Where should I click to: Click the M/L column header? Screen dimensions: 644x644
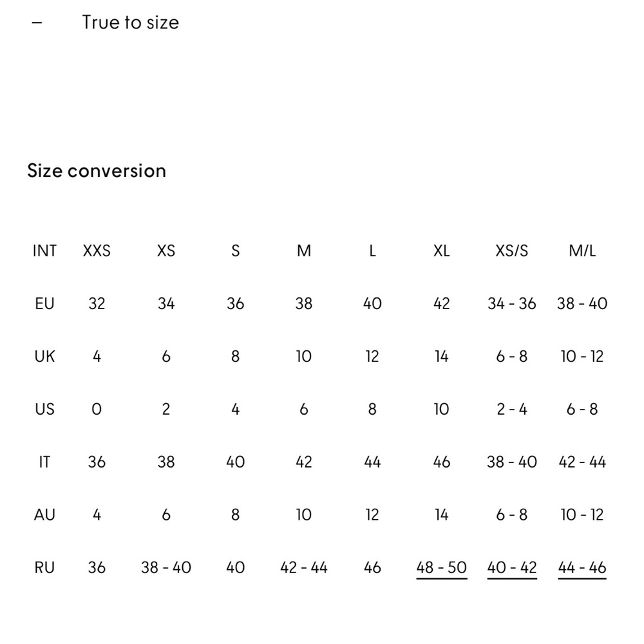[582, 251]
